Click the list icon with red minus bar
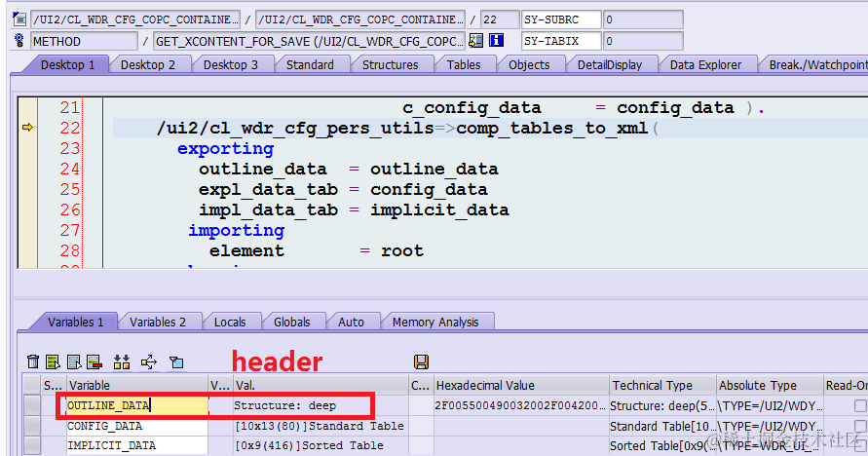Viewport: 868px width, 456px height. point(94,361)
